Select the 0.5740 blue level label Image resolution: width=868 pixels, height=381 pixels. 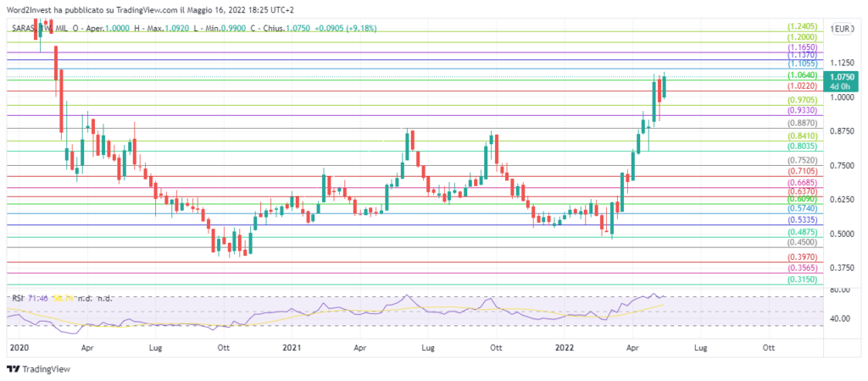(x=802, y=208)
